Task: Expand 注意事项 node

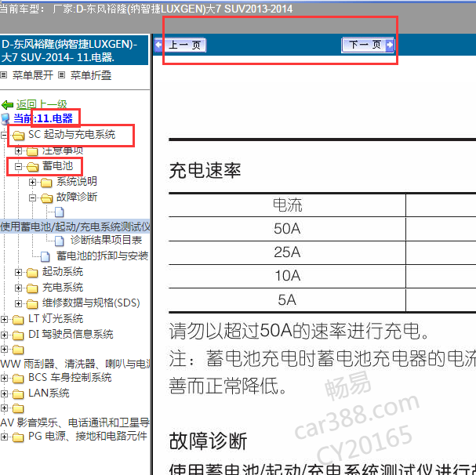Action: (18, 150)
